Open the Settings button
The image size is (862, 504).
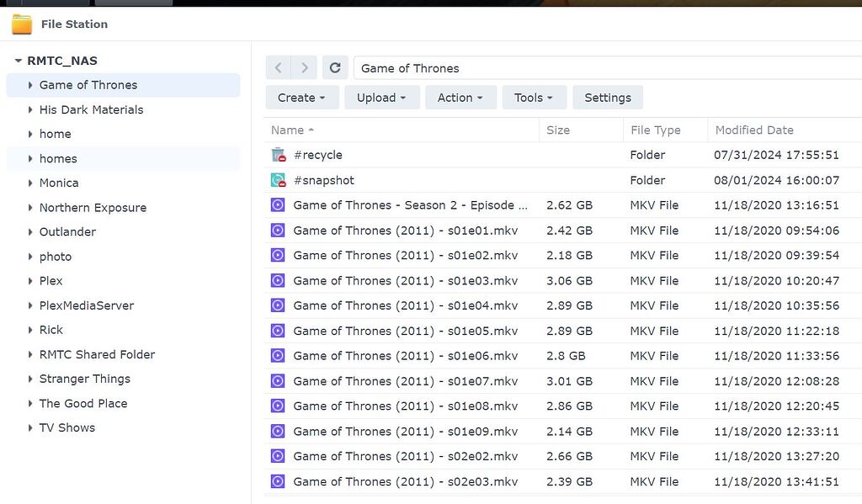(608, 98)
